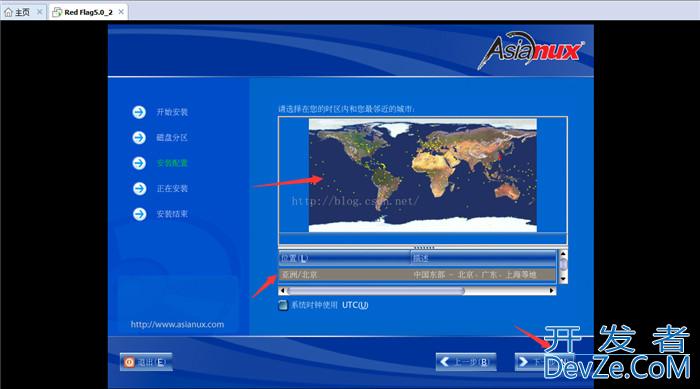The height and width of the screenshot is (389, 700).
Task: Click the 描述 column header
Action: pos(483,258)
